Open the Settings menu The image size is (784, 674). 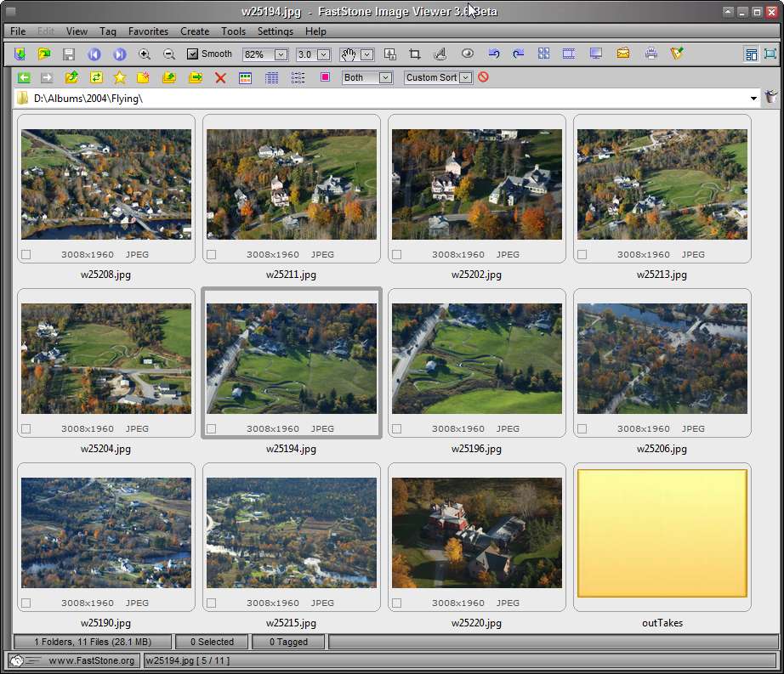(275, 31)
